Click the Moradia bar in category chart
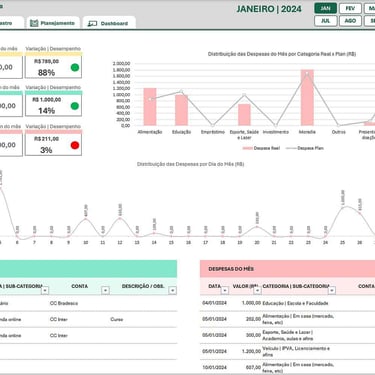 pos(307,98)
